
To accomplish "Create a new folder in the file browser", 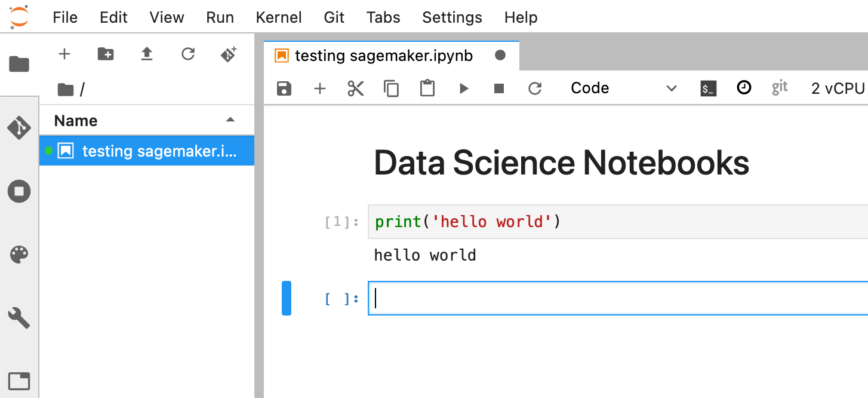I will pyautogui.click(x=106, y=54).
